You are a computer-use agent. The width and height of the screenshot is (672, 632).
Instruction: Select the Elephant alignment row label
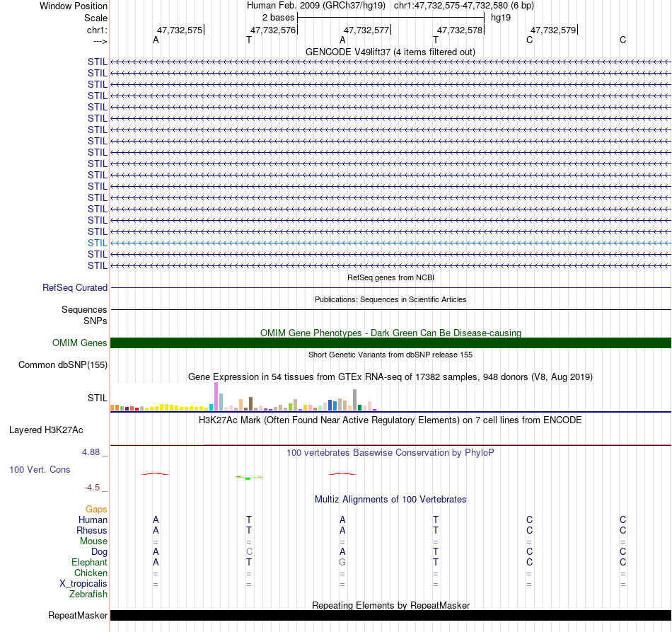pos(90,562)
